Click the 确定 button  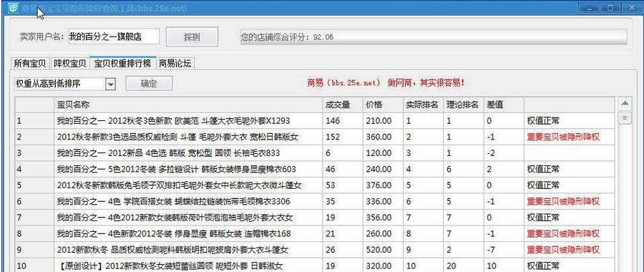(x=149, y=84)
